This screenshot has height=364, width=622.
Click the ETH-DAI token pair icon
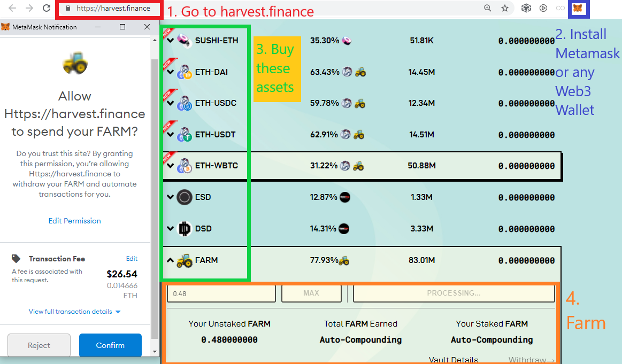tap(184, 72)
